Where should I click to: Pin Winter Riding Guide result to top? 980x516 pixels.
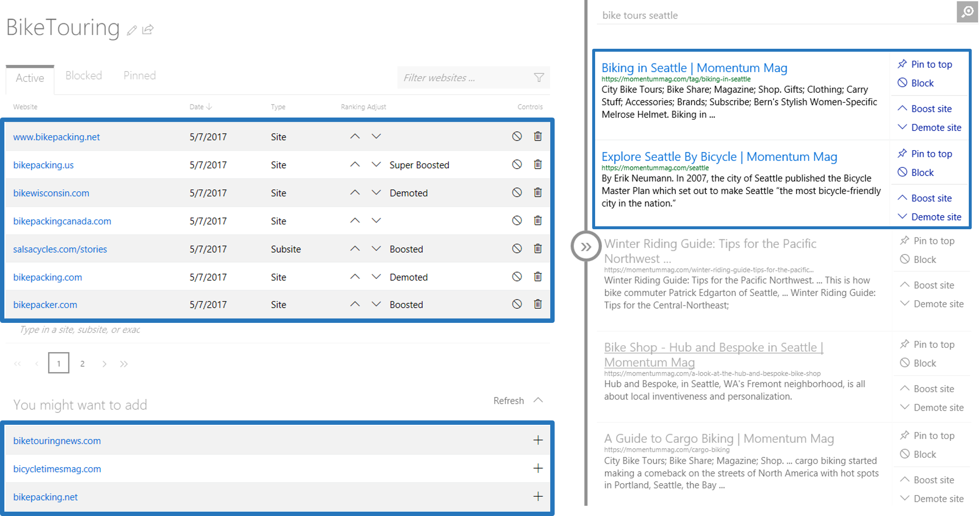point(927,241)
